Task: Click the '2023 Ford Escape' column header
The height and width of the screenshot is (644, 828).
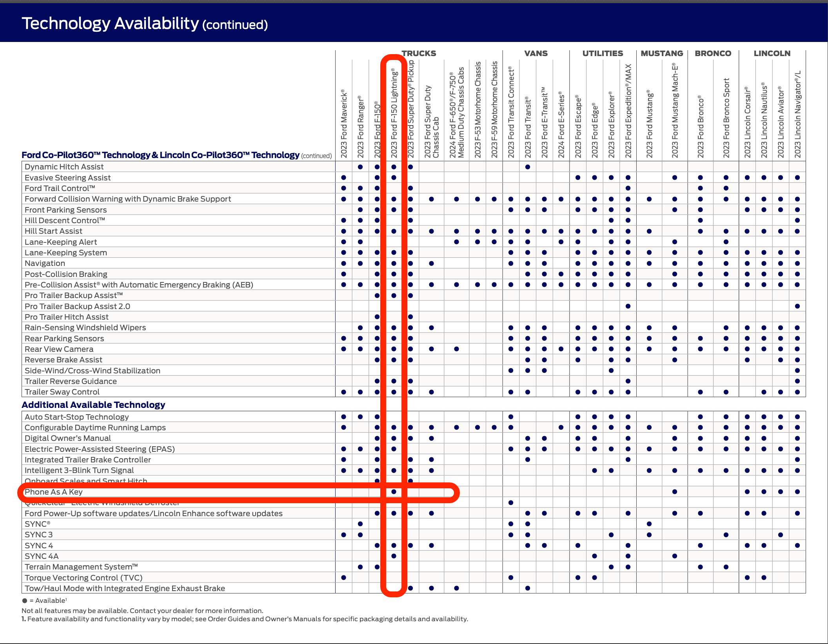Action: click(578, 126)
